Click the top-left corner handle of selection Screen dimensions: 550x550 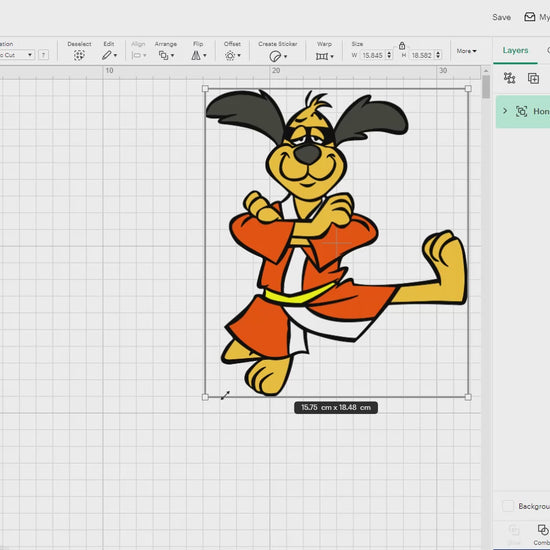(206, 89)
